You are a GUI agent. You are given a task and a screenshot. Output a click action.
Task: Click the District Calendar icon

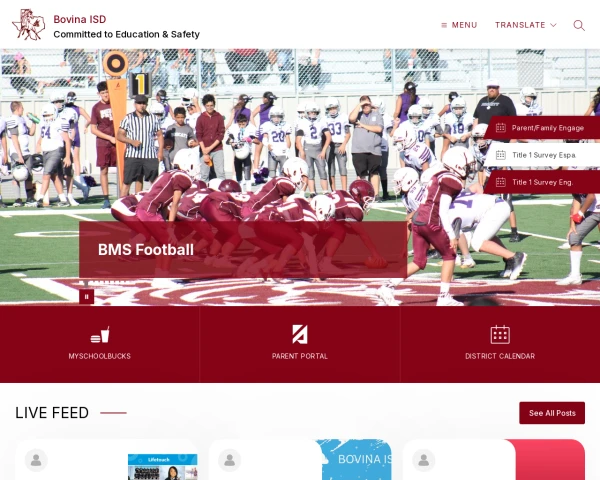coord(500,335)
